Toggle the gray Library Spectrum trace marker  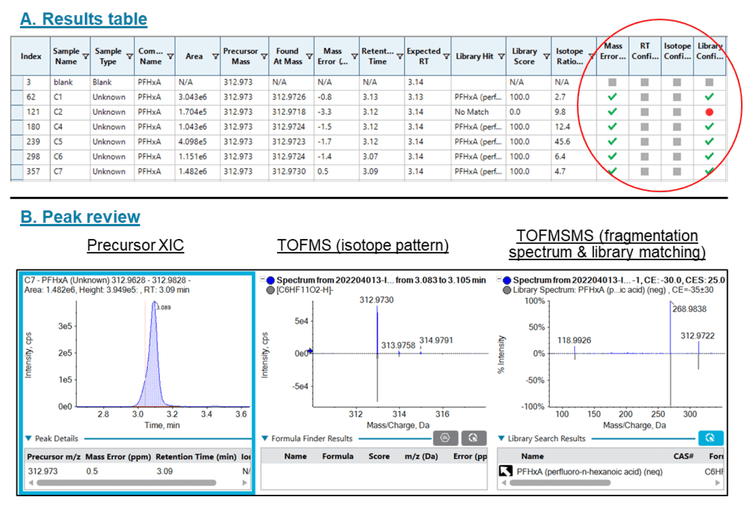[508, 290]
